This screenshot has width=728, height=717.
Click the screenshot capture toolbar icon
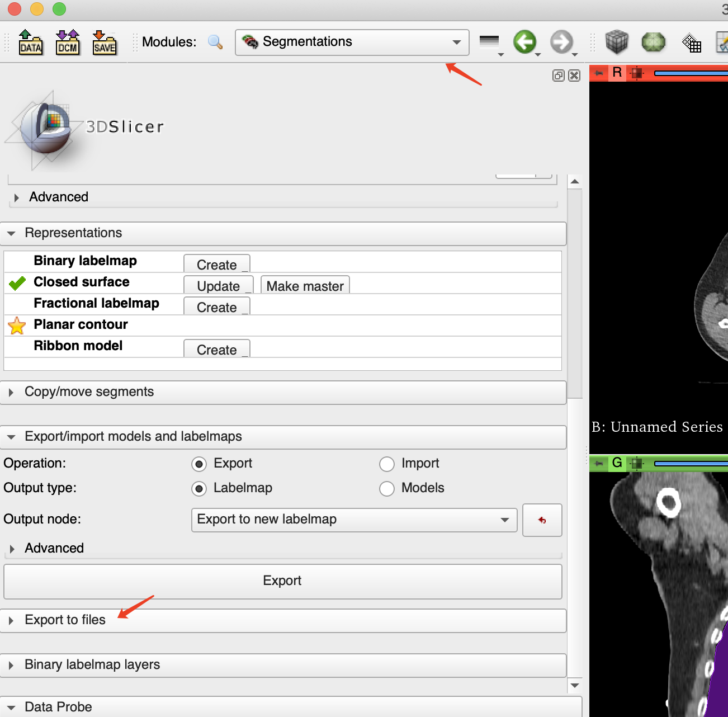click(x=691, y=42)
